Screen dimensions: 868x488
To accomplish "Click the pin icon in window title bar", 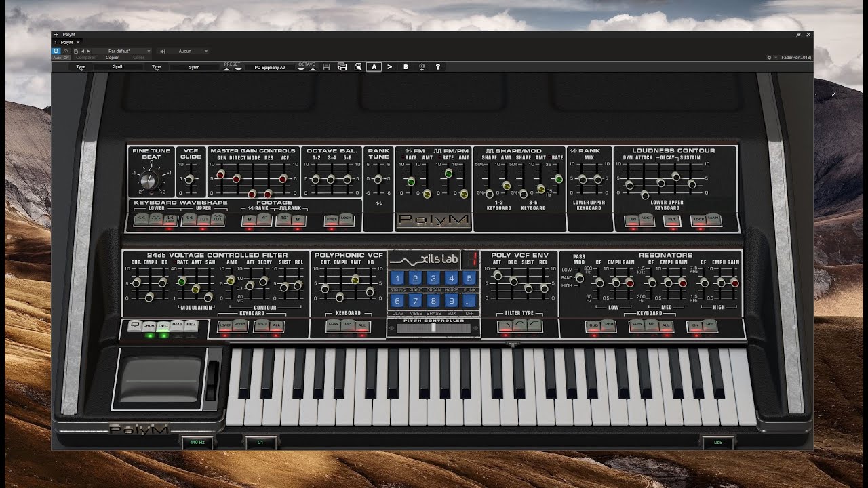I will coord(799,35).
